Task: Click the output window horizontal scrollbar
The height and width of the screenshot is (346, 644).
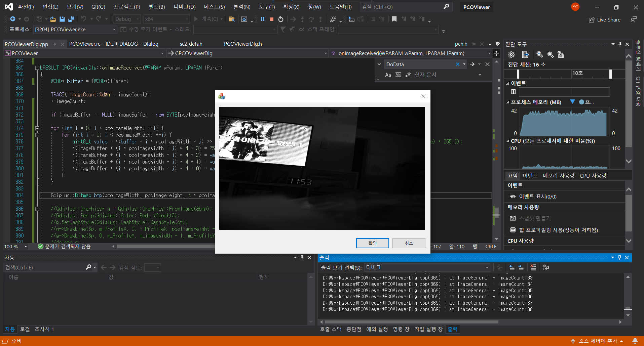Action: click(411, 322)
